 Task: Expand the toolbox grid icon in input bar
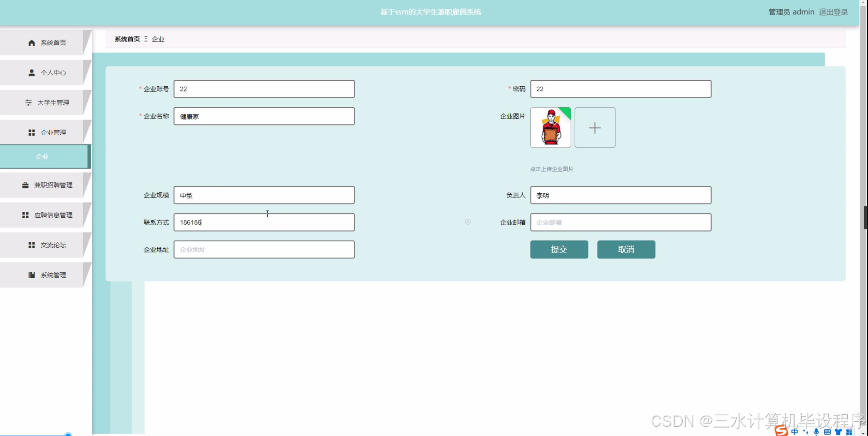pyautogui.click(x=849, y=432)
